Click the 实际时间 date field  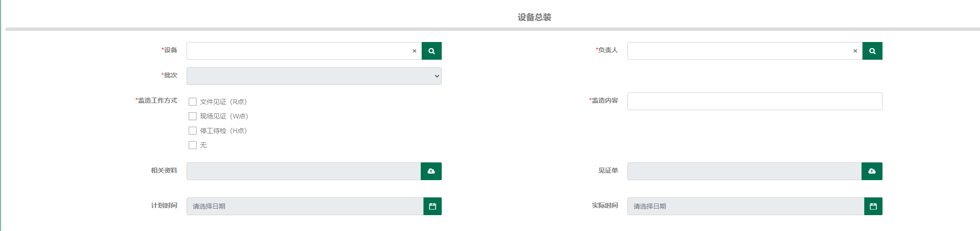(x=746, y=206)
